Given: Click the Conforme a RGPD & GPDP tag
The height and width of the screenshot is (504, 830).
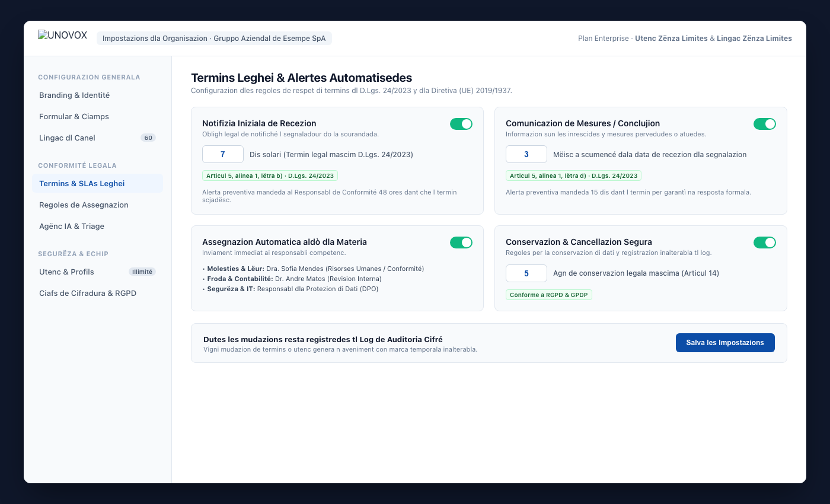Looking at the screenshot, I should pos(549,295).
